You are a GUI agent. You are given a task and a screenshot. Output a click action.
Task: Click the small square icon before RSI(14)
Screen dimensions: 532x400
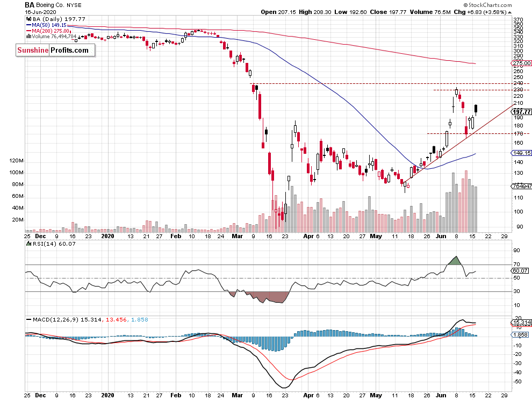pos(29,244)
